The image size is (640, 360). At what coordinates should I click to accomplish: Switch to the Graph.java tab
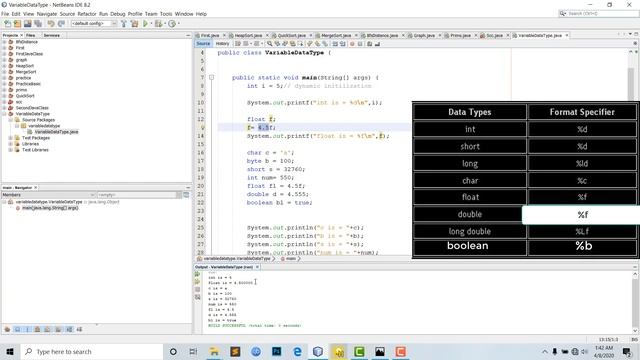click(424, 36)
